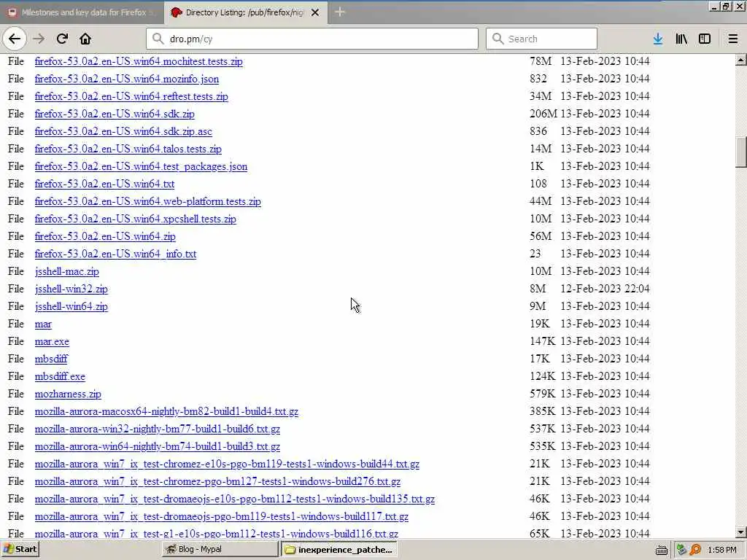Image resolution: width=747 pixels, height=560 pixels.
Task: Select the Directory Listing tab
Action: pos(245,13)
